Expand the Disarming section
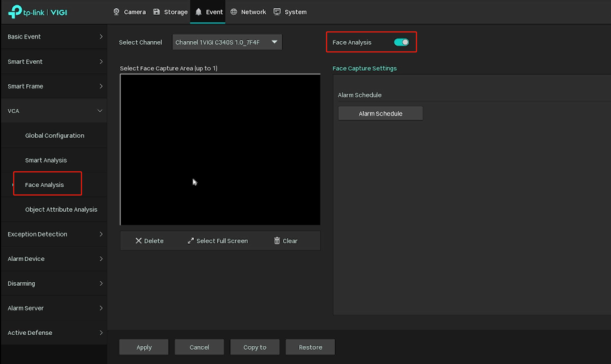Viewport: 611px width, 364px height. click(54, 283)
